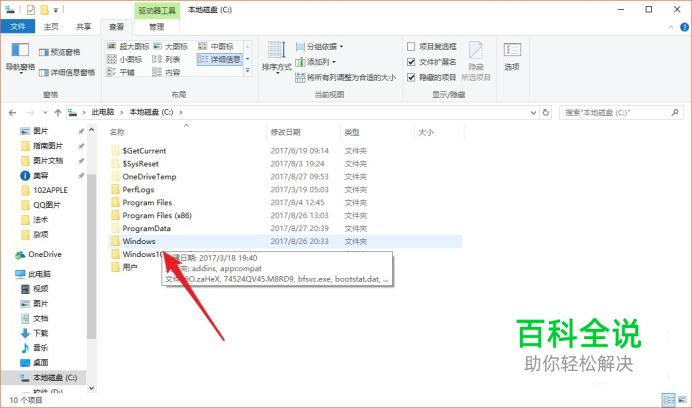The height and width of the screenshot is (408, 692).
Task: Click navigation pane scrollbar down arrow
Action: coord(91,388)
